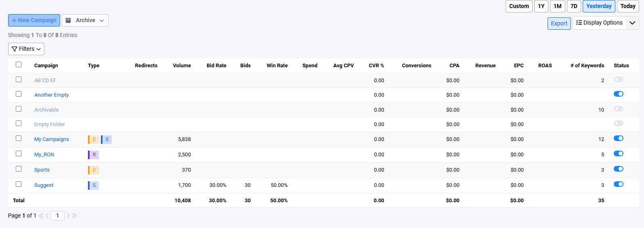Click the S type badge for Suggest
The image size is (644, 228).
click(x=94, y=185)
